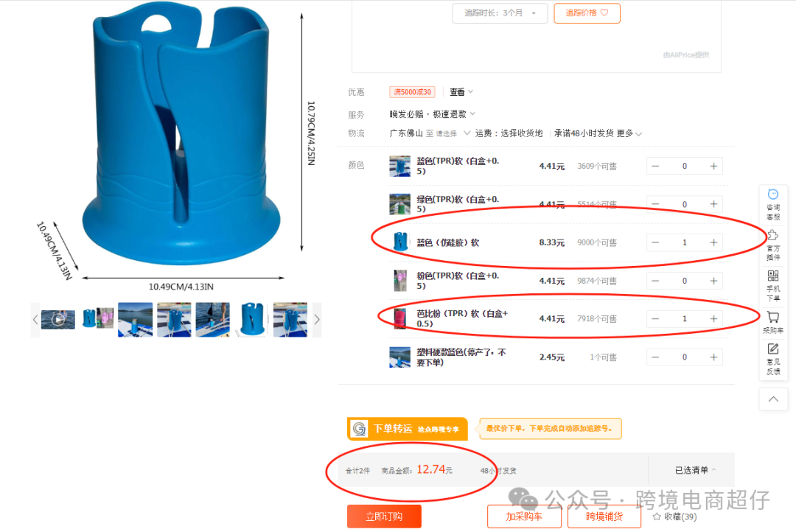This screenshot has width=796, height=532.
Task: Click the 加采购车 button
Action: 524,517
